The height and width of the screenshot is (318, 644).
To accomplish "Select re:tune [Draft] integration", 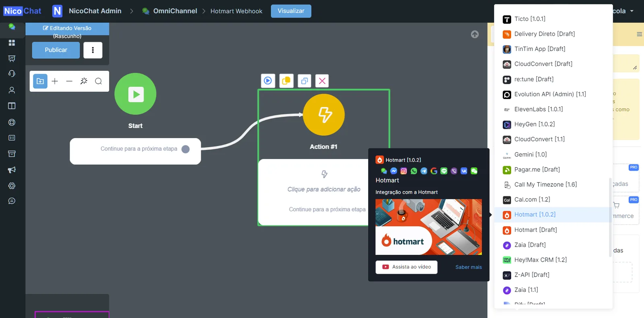I will (x=553, y=79).
